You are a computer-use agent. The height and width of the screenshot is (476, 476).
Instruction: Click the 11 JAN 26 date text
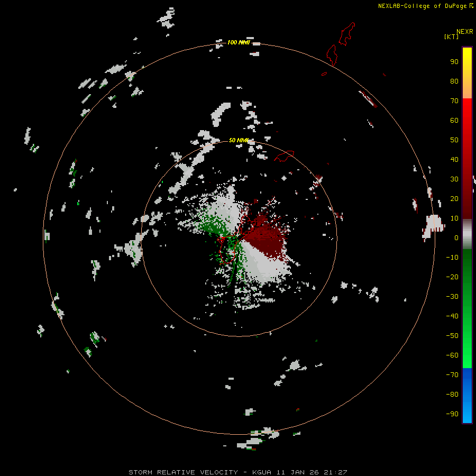[298, 472]
